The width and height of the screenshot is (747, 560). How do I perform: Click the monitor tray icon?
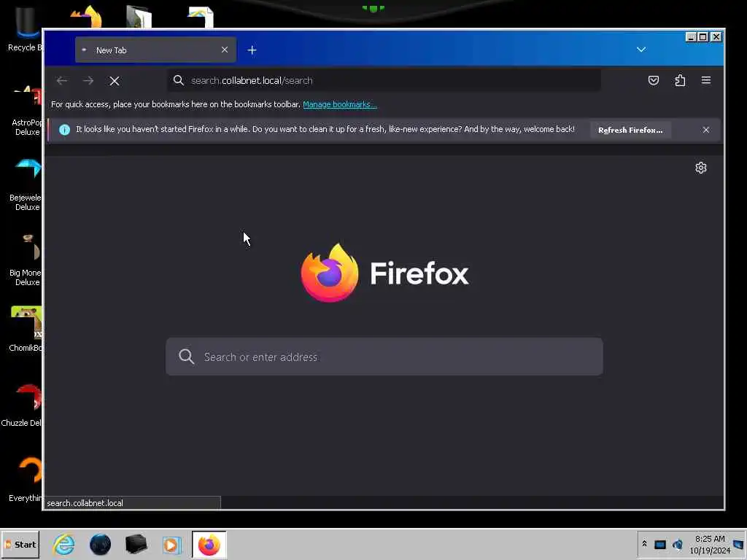point(659,544)
